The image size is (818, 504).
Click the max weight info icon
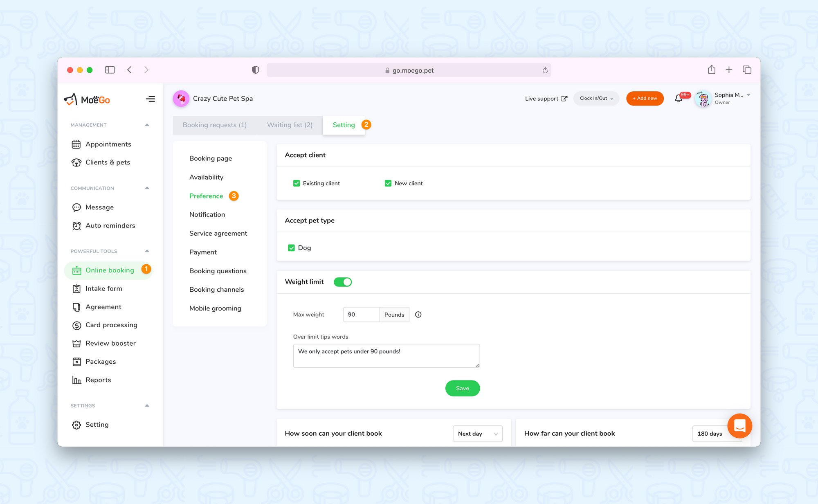[418, 315]
